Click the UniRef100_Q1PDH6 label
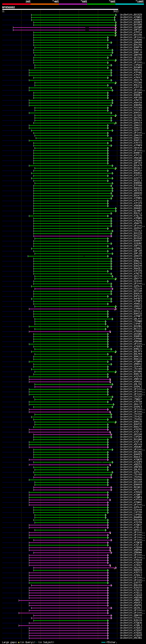Image resolution: width=146 pixels, height=644 pixels. 131,40
